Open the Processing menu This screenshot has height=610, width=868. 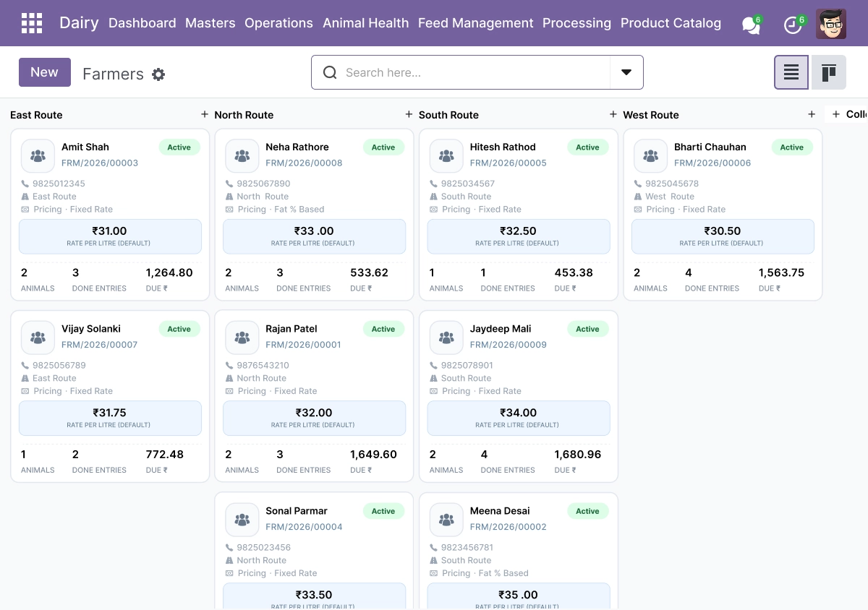[576, 23]
